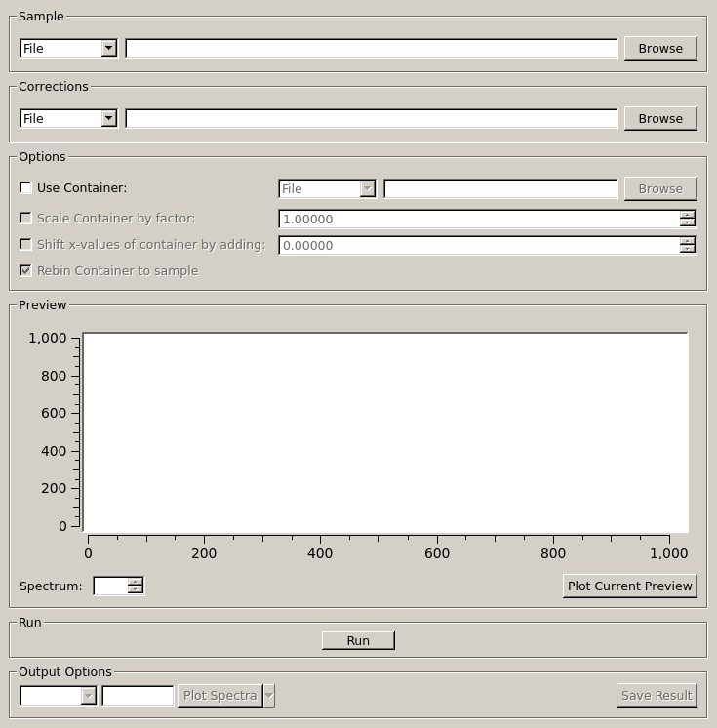Click the Sample file path input field

tap(371, 48)
